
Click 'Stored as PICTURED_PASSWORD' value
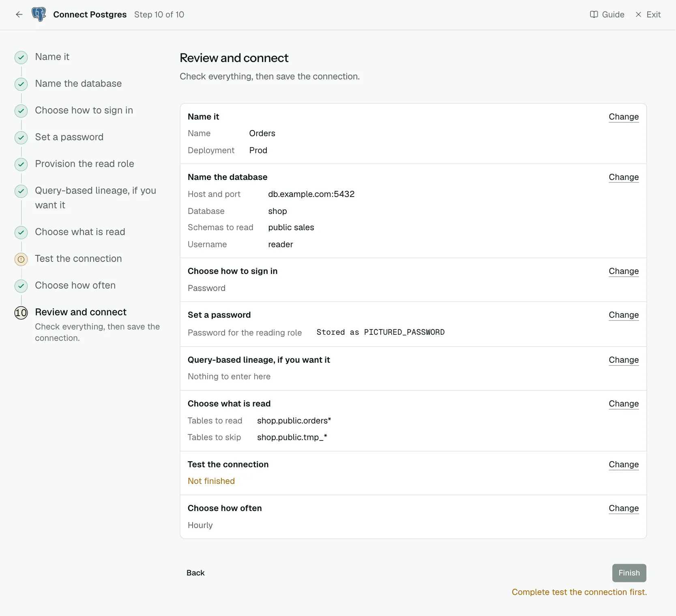click(380, 332)
